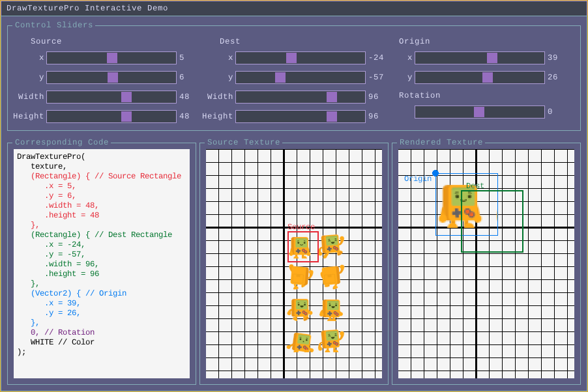Click the bottom-left tilted sprite in texture
588x392 pixels.
point(301,342)
